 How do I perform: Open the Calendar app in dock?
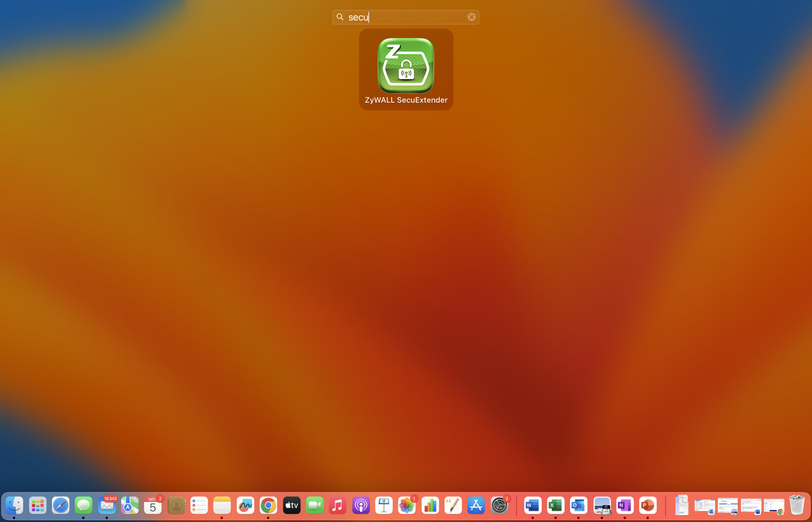(x=153, y=505)
